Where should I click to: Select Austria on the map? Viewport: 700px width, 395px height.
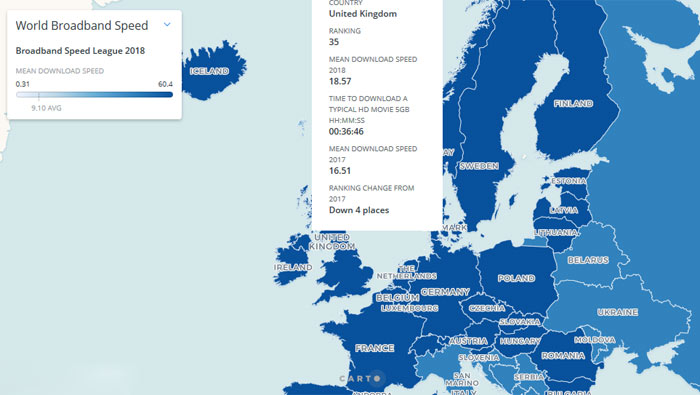[468, 341]
